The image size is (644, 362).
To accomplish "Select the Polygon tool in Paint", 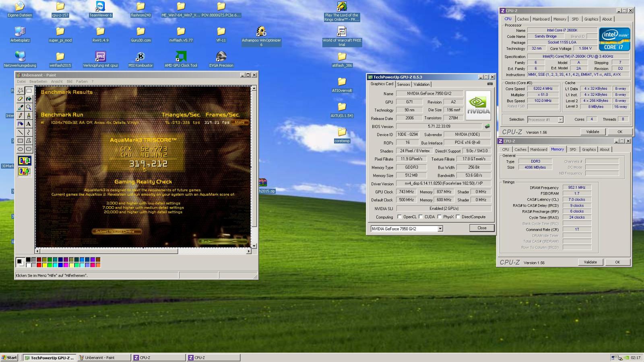I will coord(29,141).
